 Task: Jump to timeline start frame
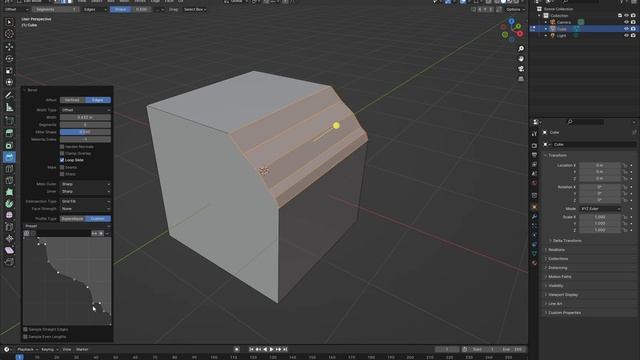pyautogui.click(x=251, y=349)
